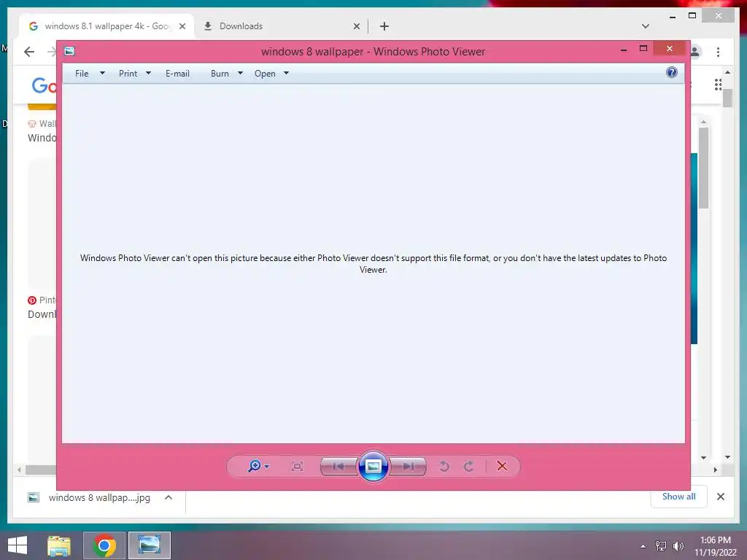Click the network tray icon
747x560 pixels.
click(x=660, y=545)
